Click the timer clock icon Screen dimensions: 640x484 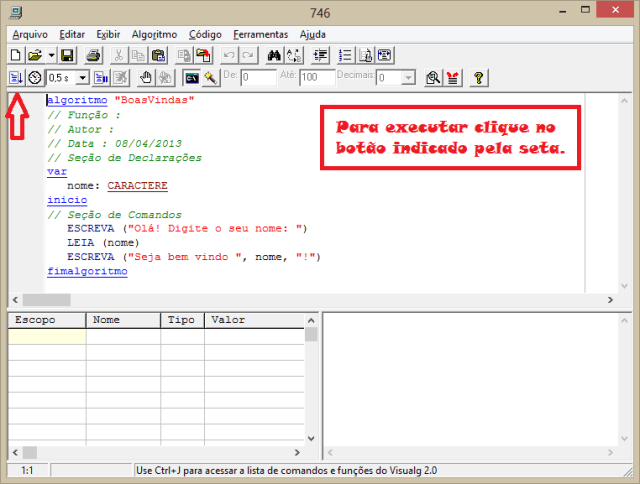pyautogui.click(x=35, y=77)
